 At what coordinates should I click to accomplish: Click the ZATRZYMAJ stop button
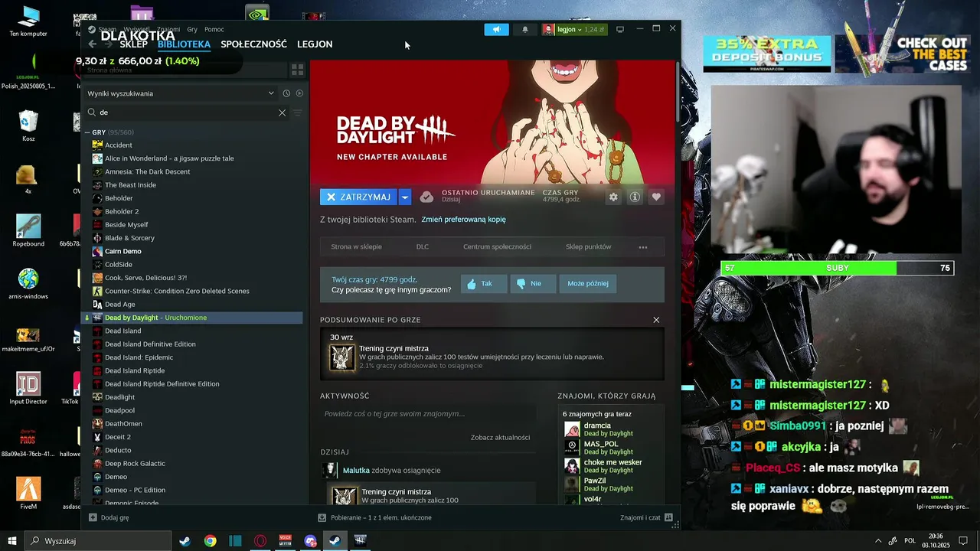[358, 197]
